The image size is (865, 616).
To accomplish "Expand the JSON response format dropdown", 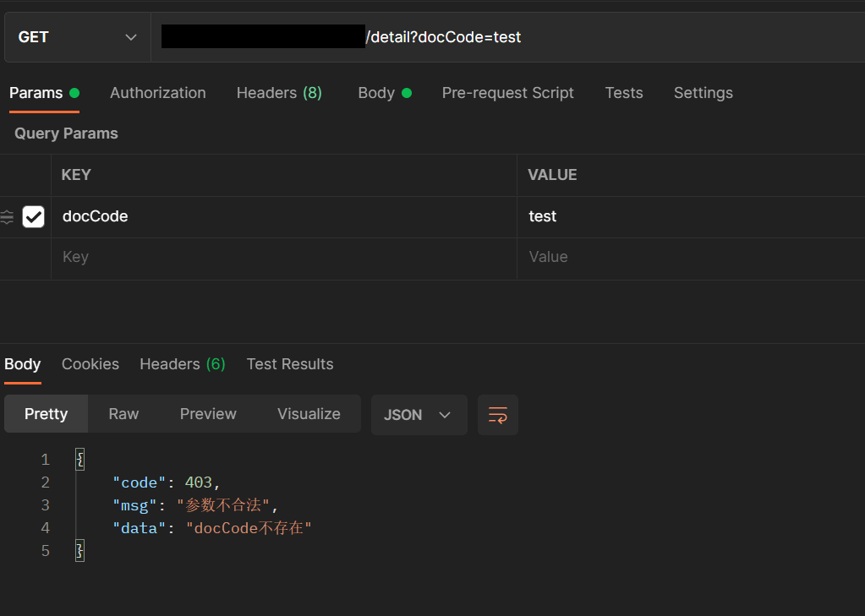I will coord(419,415).
